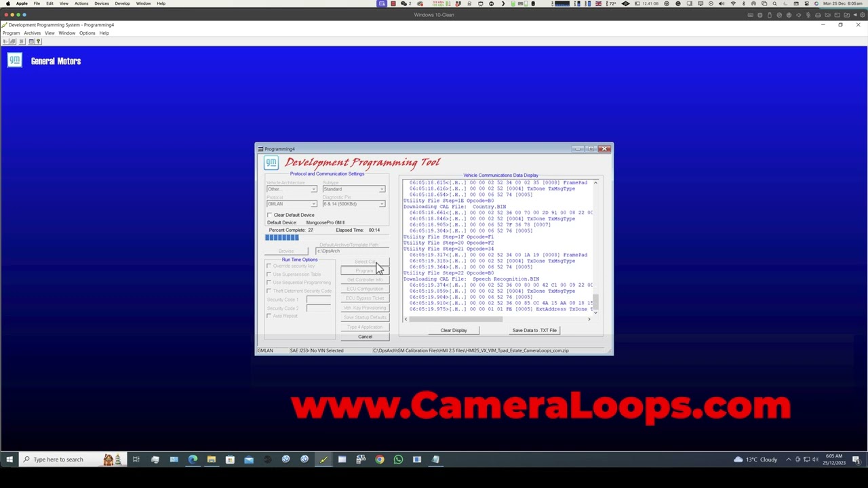Viewport: 868px width, 488px height.
Task: Click the Save Startup Defaults button
Action: coord(365,317)
